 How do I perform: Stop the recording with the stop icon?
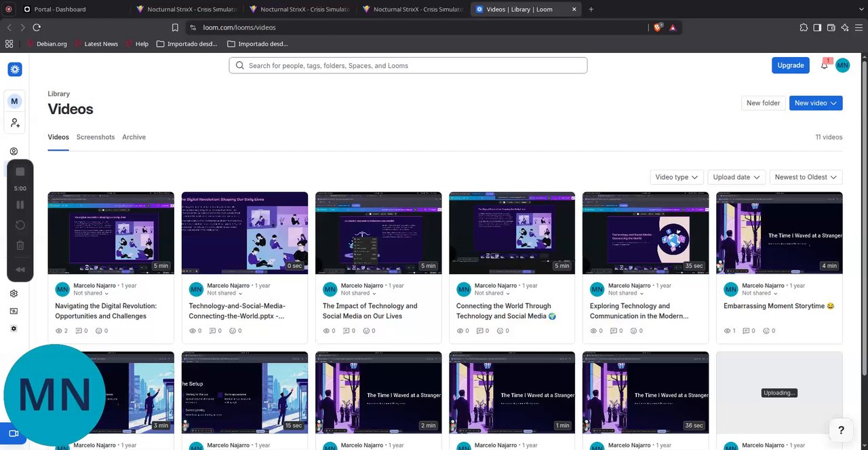[20, 172]
